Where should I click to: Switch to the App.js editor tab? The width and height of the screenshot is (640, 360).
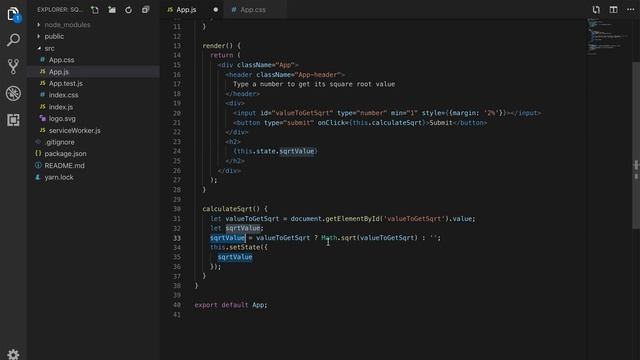tap(187, 10)
